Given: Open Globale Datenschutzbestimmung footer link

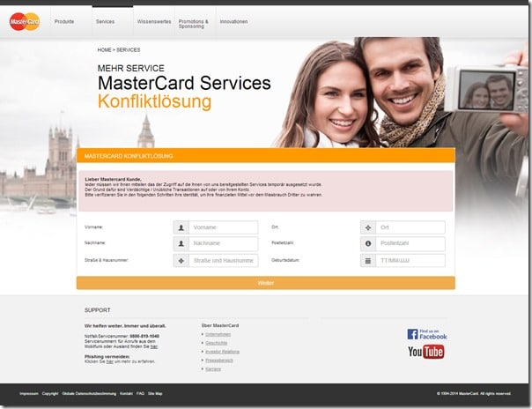Looking at the screenshot, I should point(89,394).
